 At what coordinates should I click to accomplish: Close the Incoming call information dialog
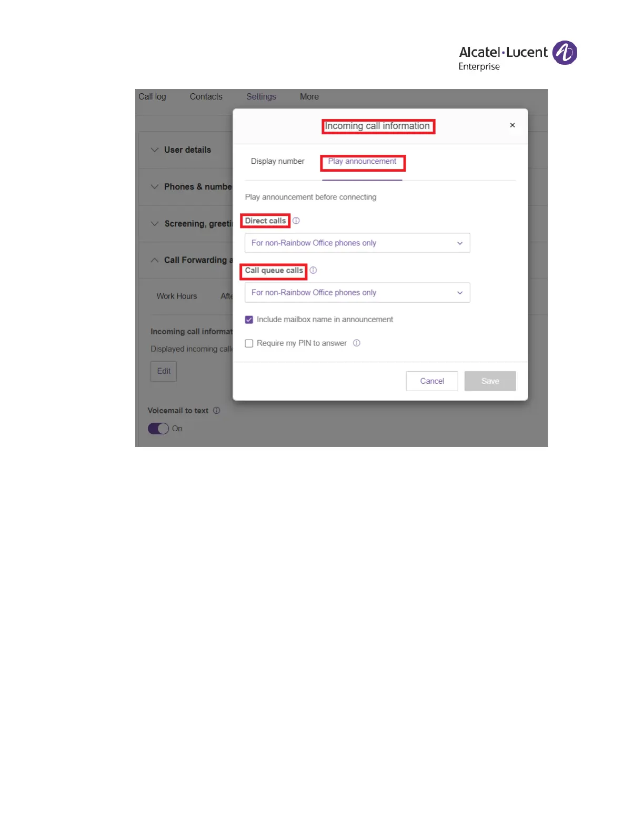pos(512,125)
